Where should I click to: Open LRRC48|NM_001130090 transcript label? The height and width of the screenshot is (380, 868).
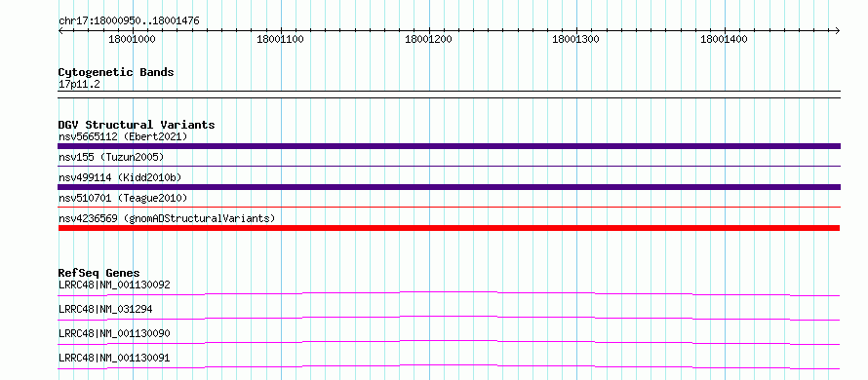(x=114, y=333)
